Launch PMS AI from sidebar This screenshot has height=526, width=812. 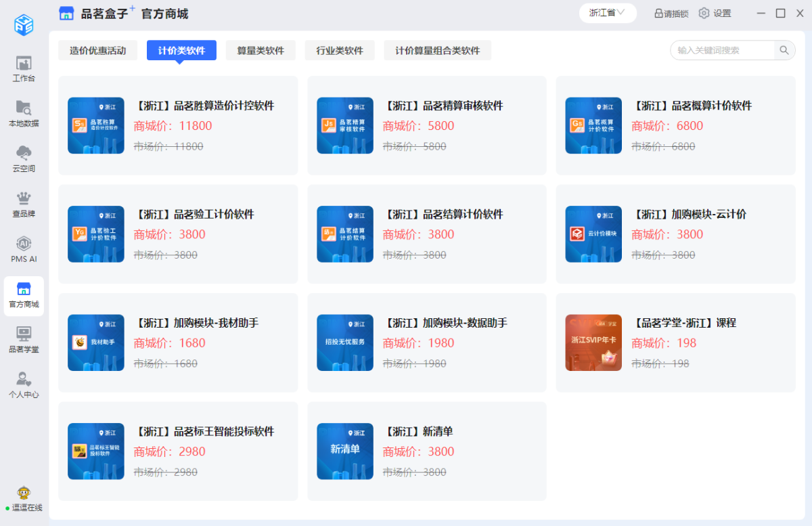(x=24, y=249)
